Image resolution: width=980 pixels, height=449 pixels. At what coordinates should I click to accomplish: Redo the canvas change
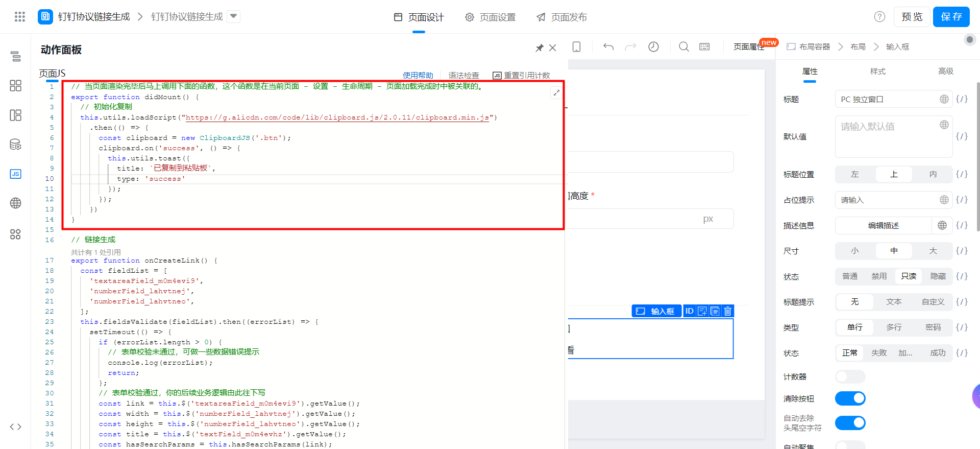tap(631, 47)
